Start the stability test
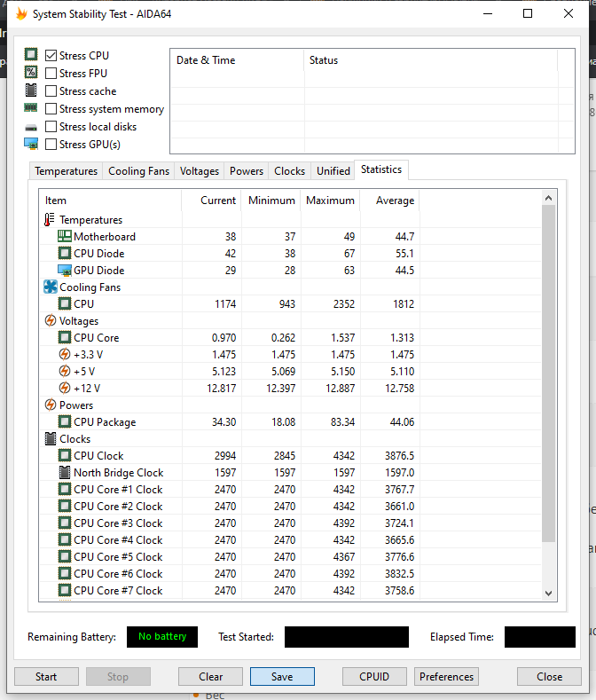 46,676
